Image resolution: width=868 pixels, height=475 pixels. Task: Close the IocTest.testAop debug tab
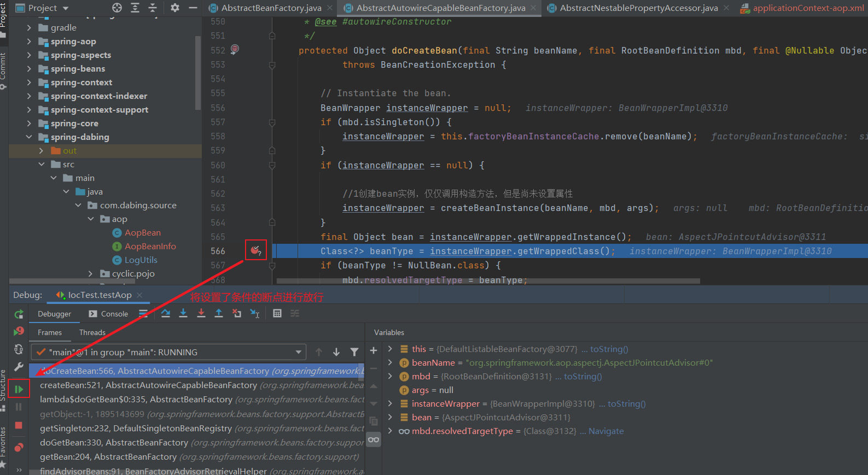point(139,295)
